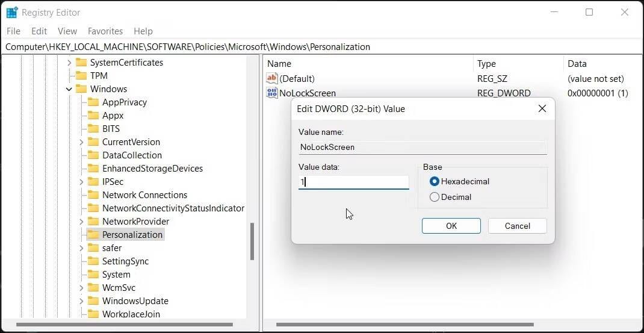Expand the NetworkProvider key
Viewport: 644px width, 333px height.
point(81,221)
